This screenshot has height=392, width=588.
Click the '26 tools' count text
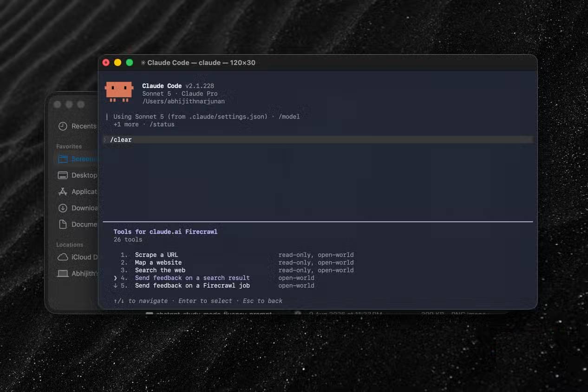(x=128, y=240)
